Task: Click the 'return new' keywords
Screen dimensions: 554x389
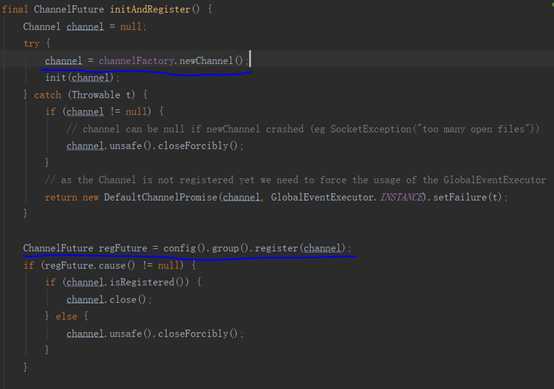Action: (x=72, y=197)
